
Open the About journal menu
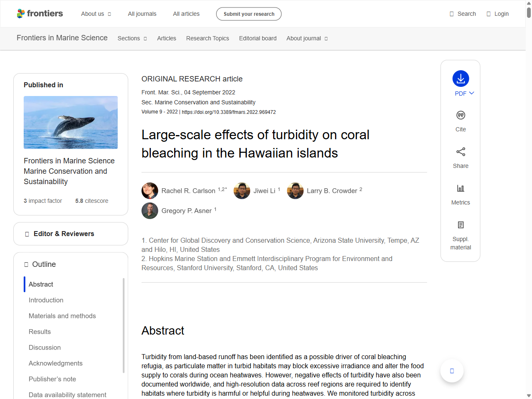307,38
